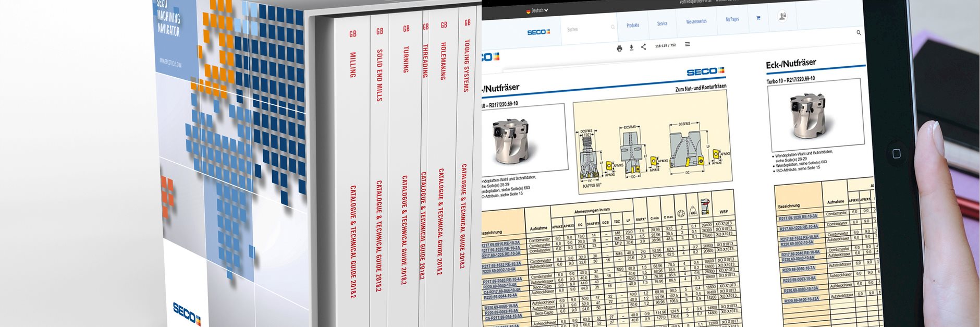The width and height of the screenshot is (980, 327).
Task: Click the tablet home button
Action: pos(897,153)
